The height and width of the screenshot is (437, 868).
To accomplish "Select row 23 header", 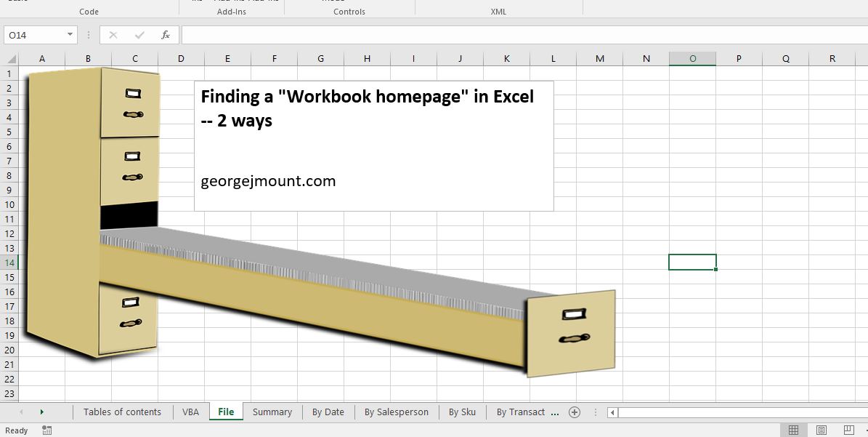I will tap(9, 394).
